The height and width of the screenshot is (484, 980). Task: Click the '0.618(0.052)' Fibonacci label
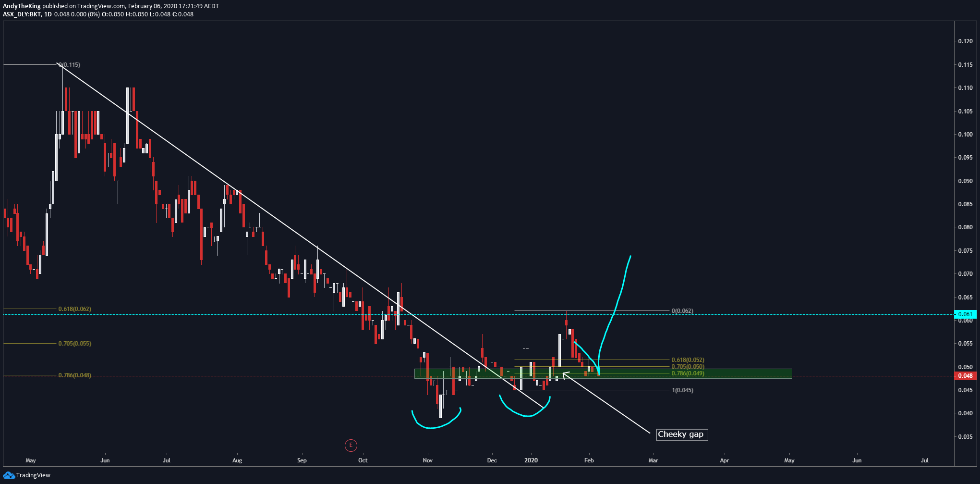point(688,360)
